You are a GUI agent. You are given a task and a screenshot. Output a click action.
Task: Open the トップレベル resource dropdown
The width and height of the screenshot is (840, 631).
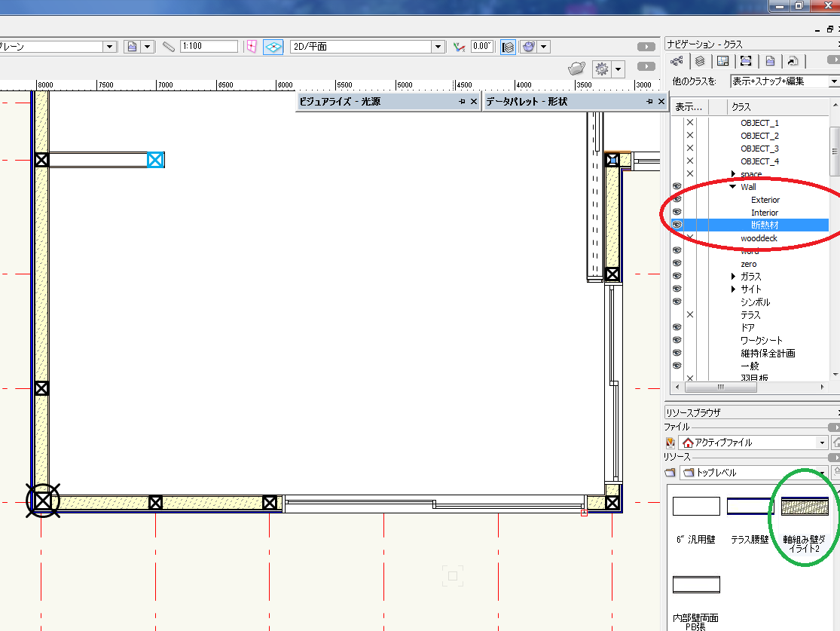pos(823,473)
